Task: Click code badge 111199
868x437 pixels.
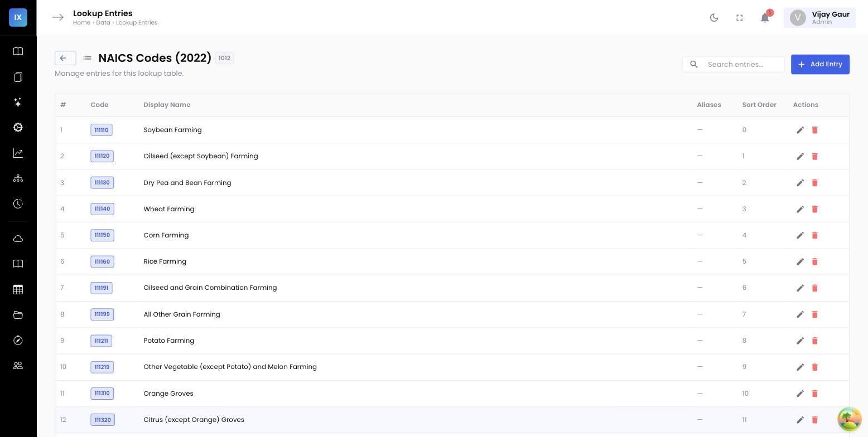Action: coord(102,314)
